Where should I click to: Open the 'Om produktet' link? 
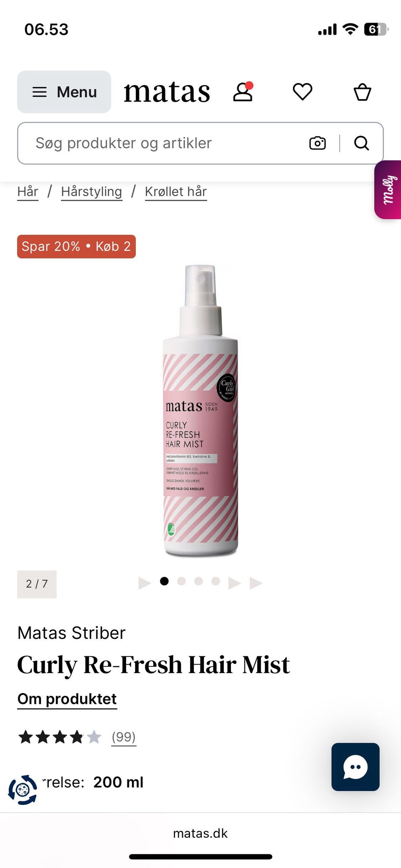[x=67, y=699]
